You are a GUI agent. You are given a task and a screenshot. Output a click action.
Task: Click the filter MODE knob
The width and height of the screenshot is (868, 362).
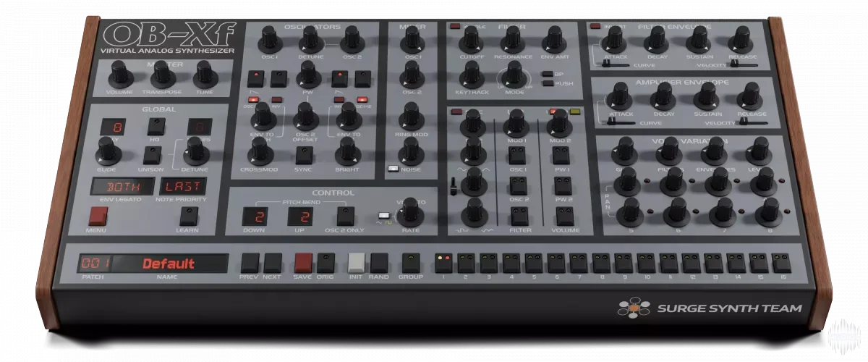pyautogui.click(x=514, y=74)
